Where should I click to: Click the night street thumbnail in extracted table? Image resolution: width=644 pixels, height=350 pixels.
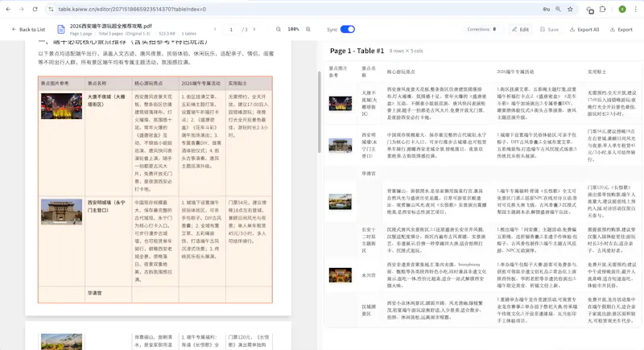click(340, 104)
